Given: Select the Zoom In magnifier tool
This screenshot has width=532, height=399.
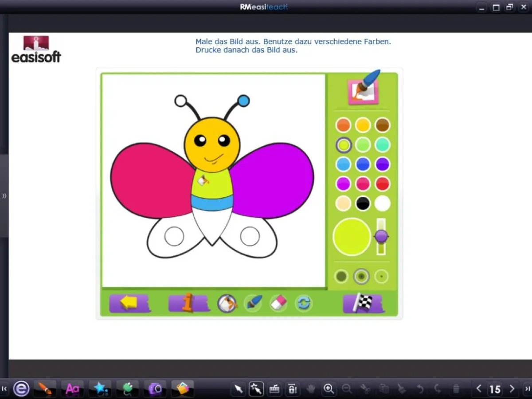Looking at the screenshot, I should pos(329,389).
